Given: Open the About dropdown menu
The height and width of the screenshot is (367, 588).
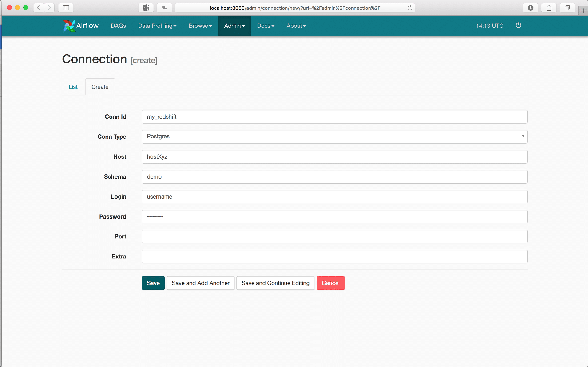Looking at the screenshot, I should click(x=297, y=26).
